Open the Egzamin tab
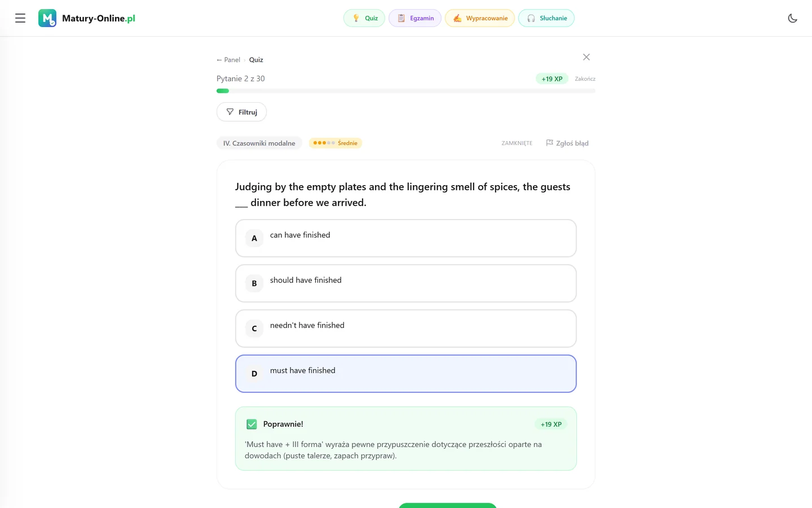This screenshot has height=508, width=812. 415,18
